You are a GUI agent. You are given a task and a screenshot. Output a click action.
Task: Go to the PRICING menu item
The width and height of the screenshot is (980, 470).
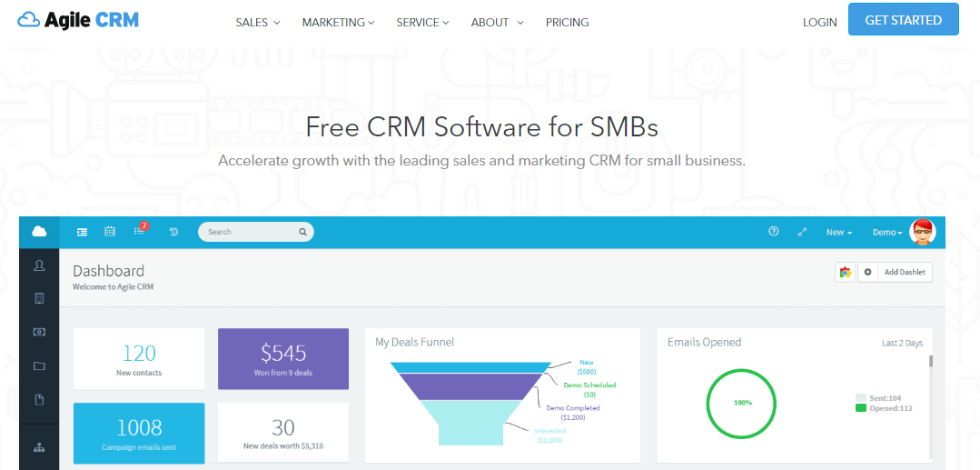(x=567, y=23)
